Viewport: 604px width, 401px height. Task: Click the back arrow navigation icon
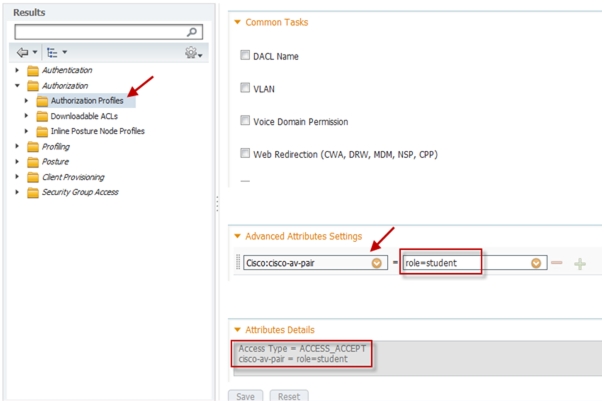pyautogui.click(x=23, y=52)
